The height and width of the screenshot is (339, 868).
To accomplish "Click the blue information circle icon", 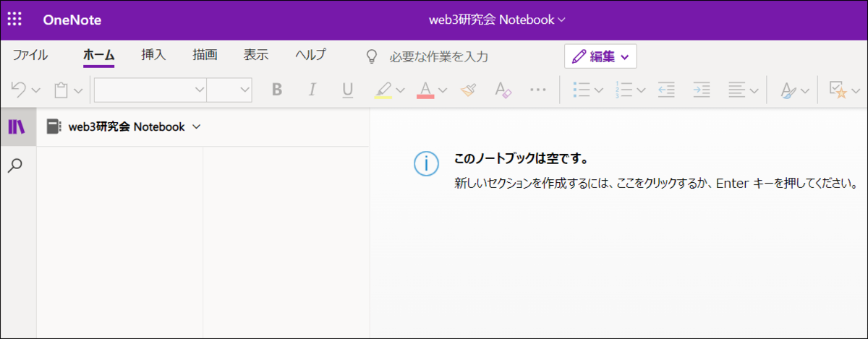I will (x=426, y=163).
